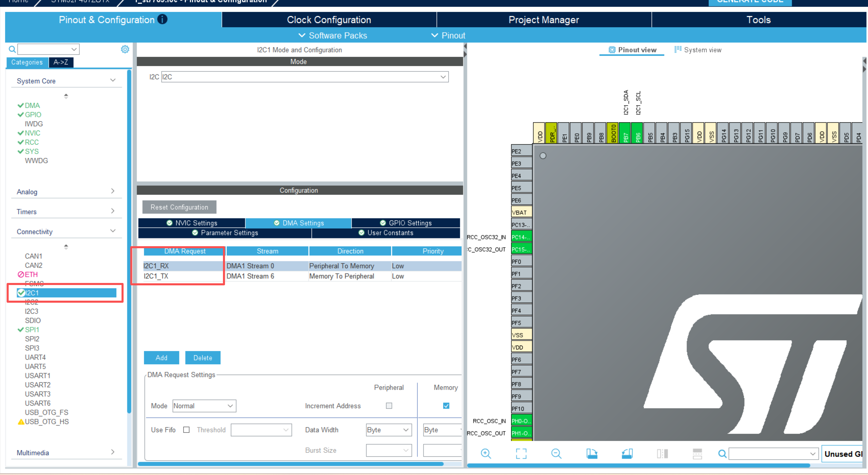
Task: Open the Tools tab
Action: (758, 20)
